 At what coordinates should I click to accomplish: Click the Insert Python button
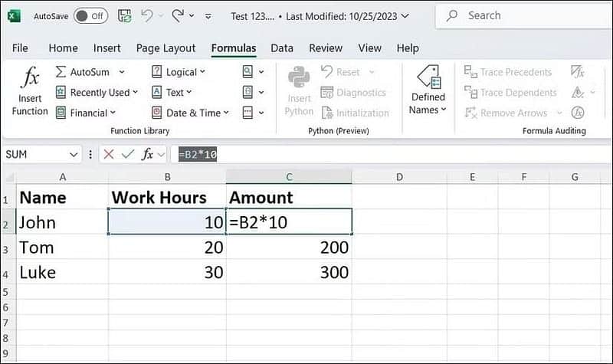[x=299, y=90]
